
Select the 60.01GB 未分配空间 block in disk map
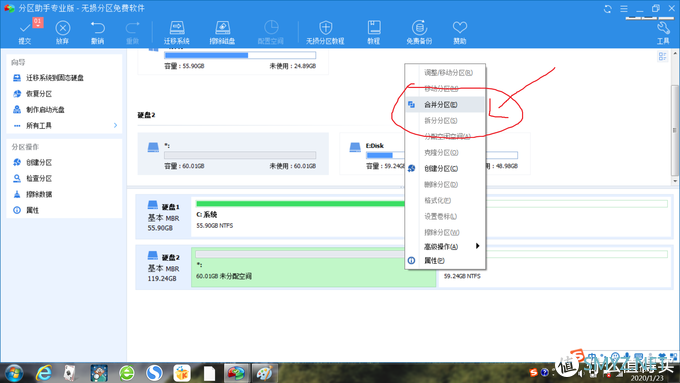coord(314,267)
